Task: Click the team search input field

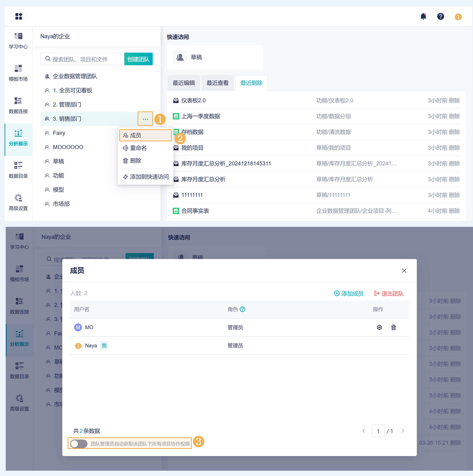Action: (x=81, y=59)
